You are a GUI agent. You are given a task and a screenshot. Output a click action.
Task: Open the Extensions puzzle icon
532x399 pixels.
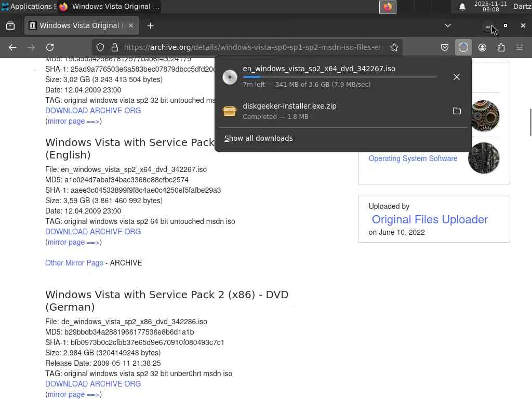[501, 47]
